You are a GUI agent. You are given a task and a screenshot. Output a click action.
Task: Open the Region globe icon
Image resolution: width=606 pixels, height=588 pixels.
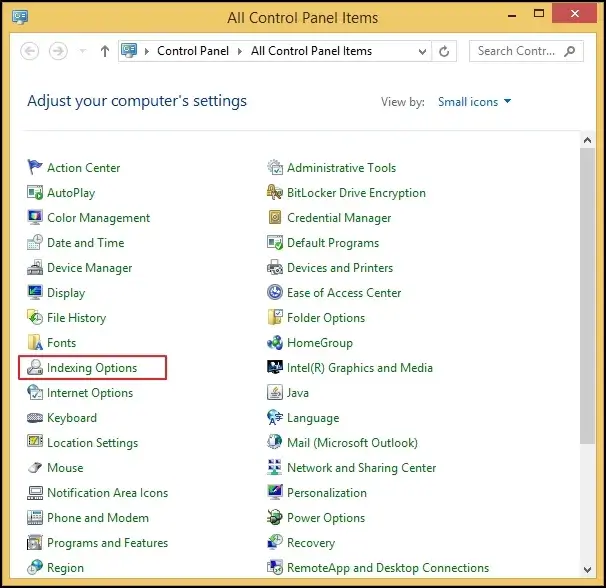click(x=35, y=568)
